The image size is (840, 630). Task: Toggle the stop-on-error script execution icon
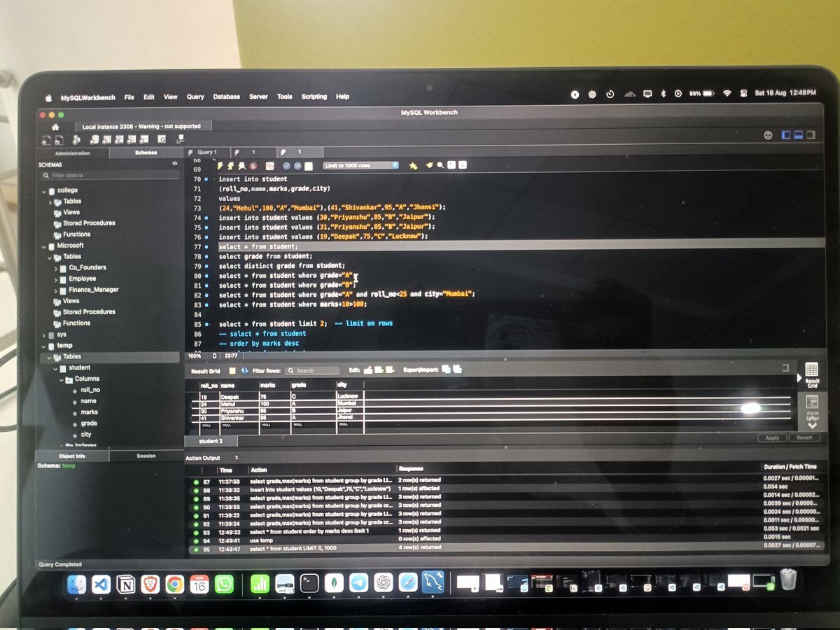269,166
